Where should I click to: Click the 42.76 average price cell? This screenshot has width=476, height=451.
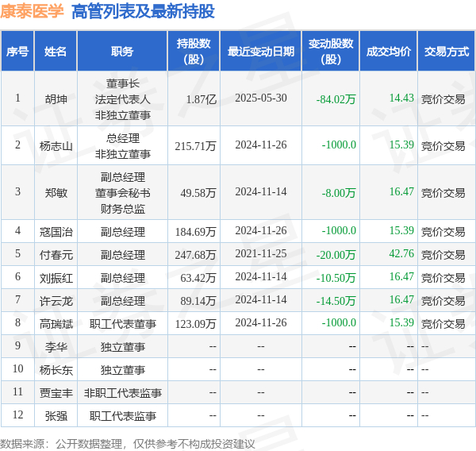coord(401,253)
